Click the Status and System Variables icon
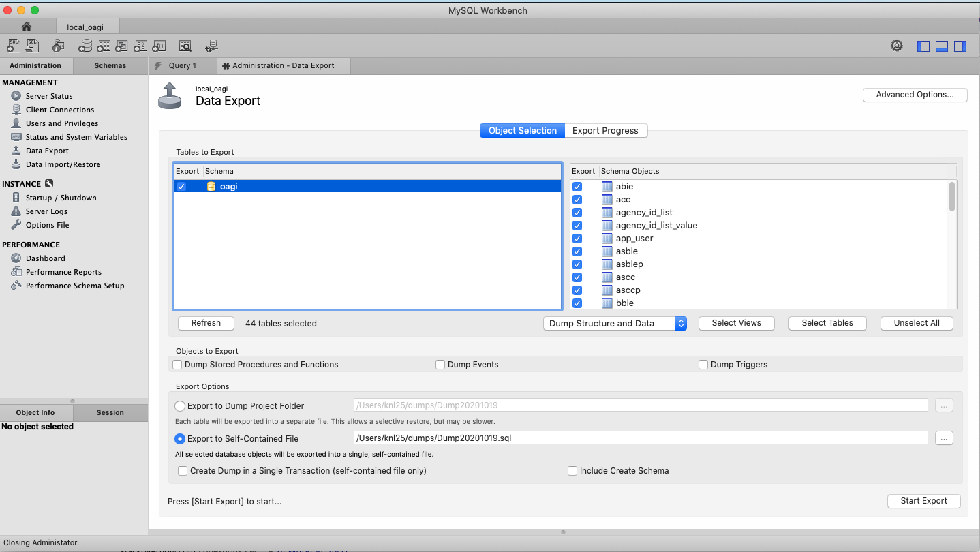The width and height of the screenshot is (980, 552). (x=16, y=137)
